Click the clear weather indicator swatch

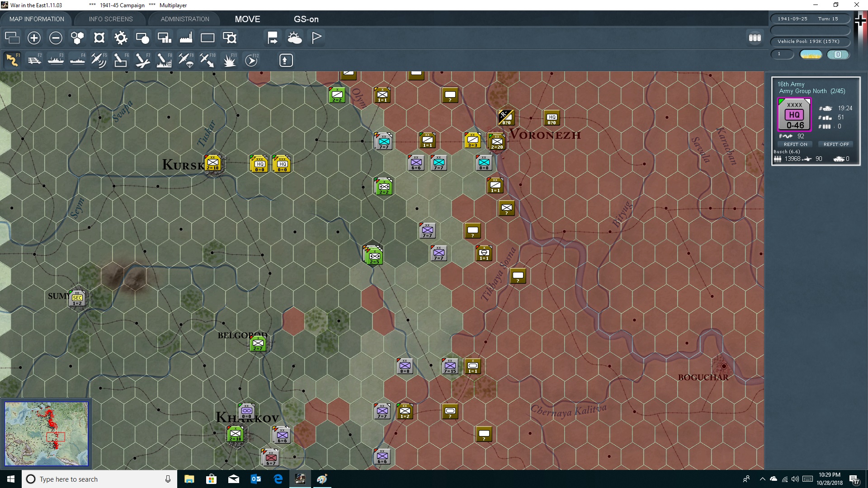pos(811,55)
